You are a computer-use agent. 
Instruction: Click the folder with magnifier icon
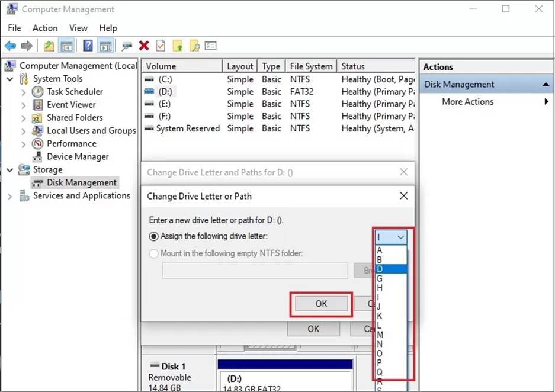[194, 46]
